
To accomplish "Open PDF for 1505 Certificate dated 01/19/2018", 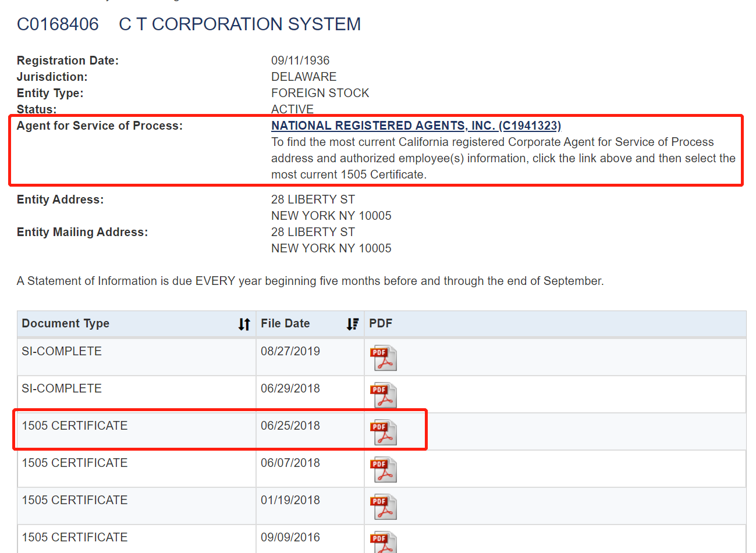I will point(384,507).
